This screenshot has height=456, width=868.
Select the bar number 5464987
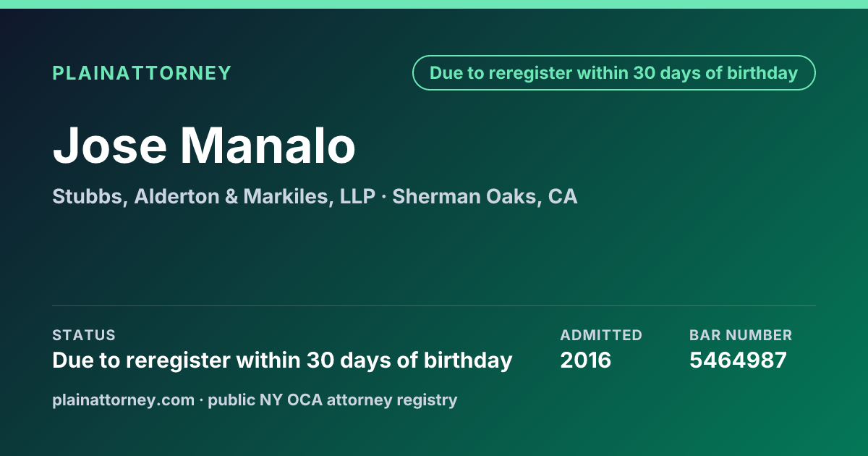[738, 360]
